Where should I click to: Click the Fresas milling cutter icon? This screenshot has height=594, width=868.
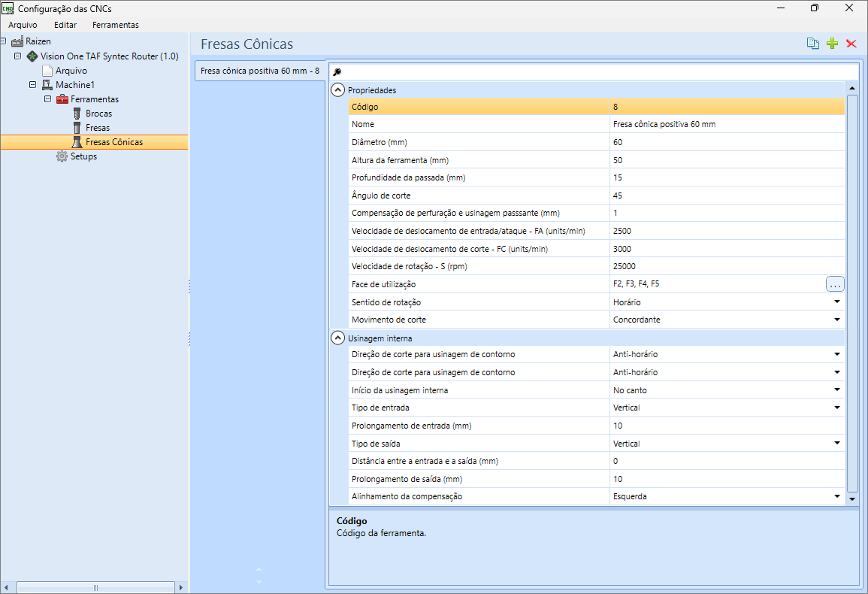[77, 128]
